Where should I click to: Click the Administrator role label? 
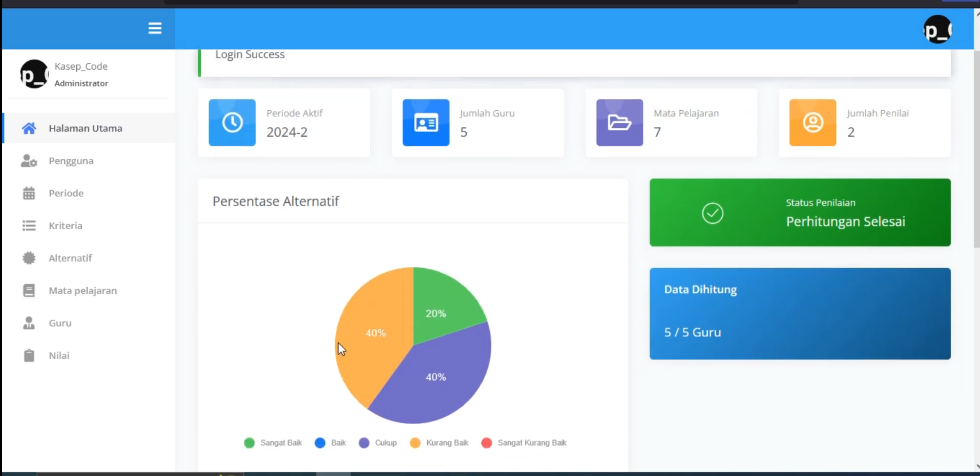pyautogui.click(x=81, y=83)
